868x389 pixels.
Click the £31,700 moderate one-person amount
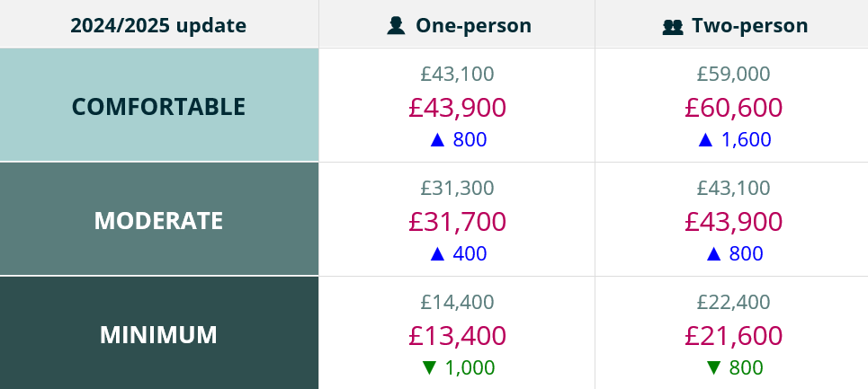coord(457,221)
